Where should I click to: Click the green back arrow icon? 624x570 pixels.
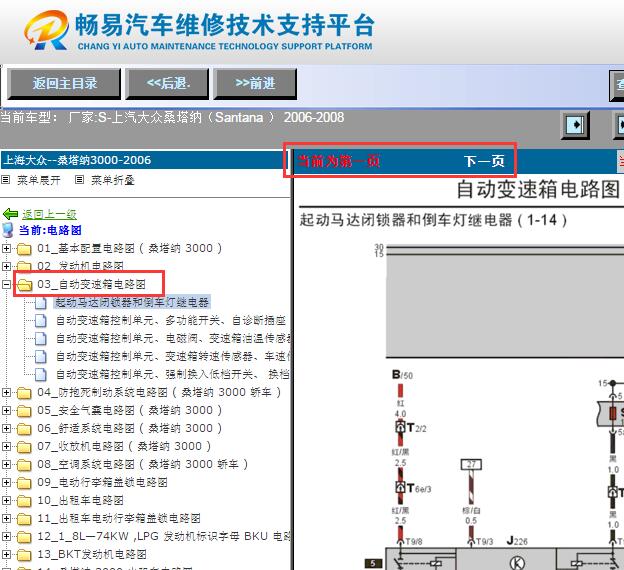click(10, 214)
